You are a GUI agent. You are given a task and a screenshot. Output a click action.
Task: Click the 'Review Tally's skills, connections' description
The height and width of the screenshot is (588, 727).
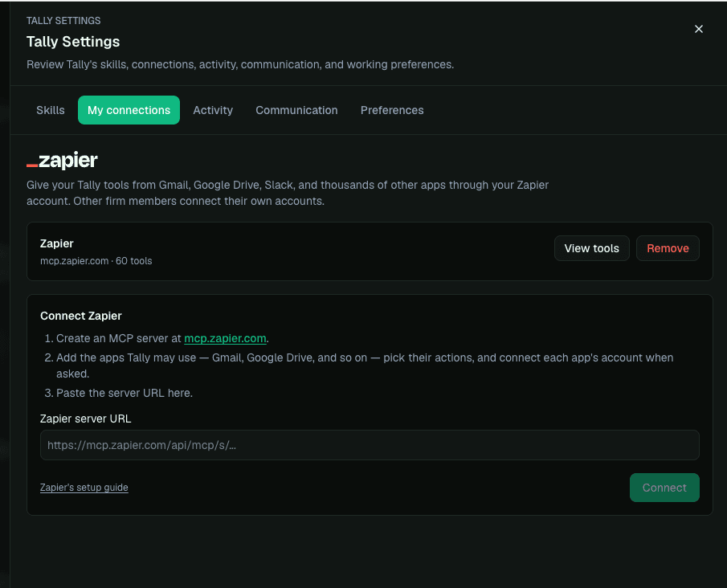pos(240,64)
